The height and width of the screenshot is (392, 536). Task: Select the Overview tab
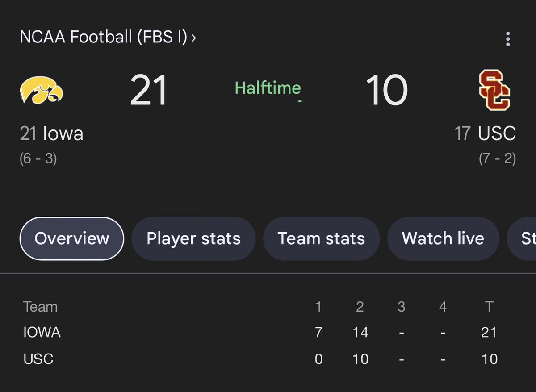[x=71, y=238]
